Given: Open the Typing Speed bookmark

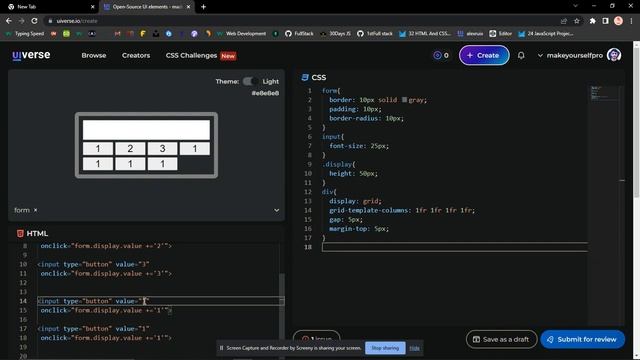Looking at the screenshot, I should coord(25,33).
